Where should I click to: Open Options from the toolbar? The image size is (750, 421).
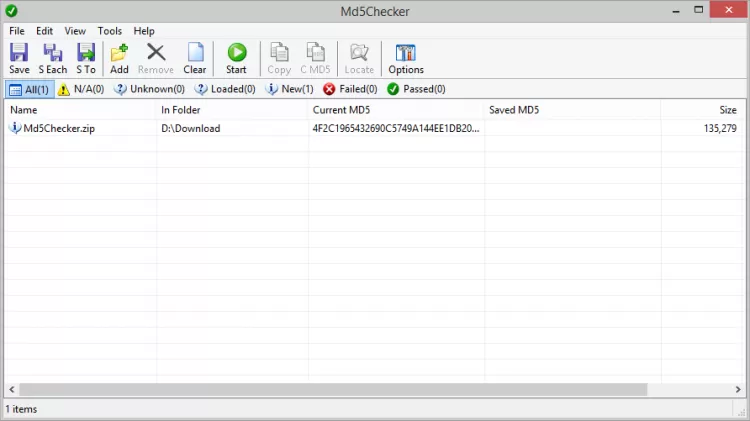point(406,58)
